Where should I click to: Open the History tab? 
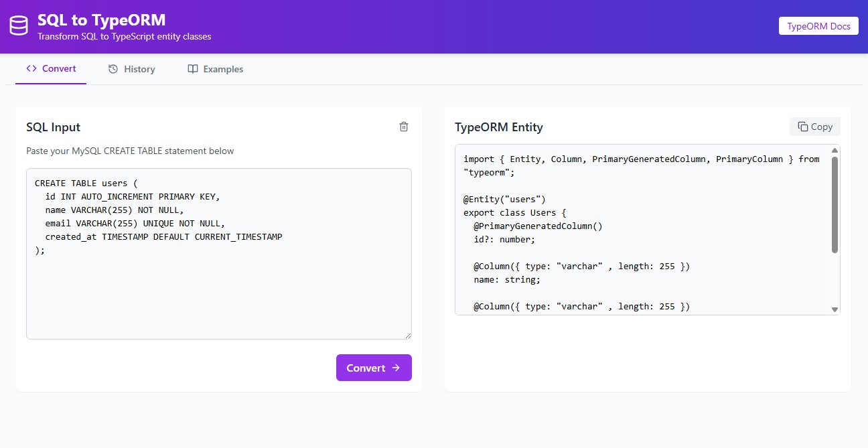132,69
